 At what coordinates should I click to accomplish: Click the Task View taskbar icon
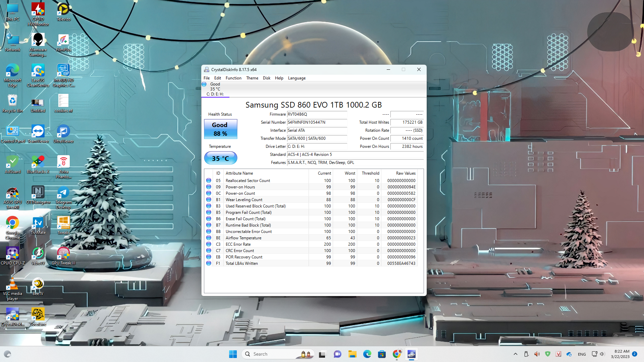322,354
